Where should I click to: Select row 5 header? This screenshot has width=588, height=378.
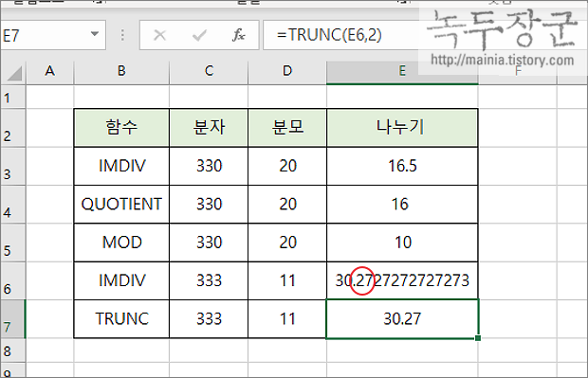coord(12,243)
